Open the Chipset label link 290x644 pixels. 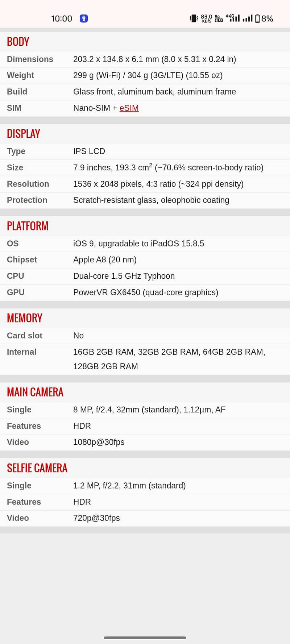click(22, 260)
